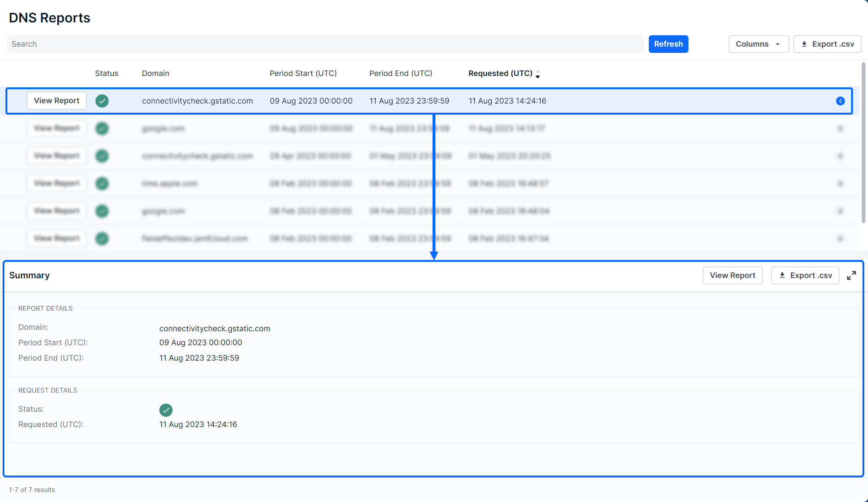Click the Columns dropdown arrow
This screenshot has width=868, height=502.
[778, 44]
